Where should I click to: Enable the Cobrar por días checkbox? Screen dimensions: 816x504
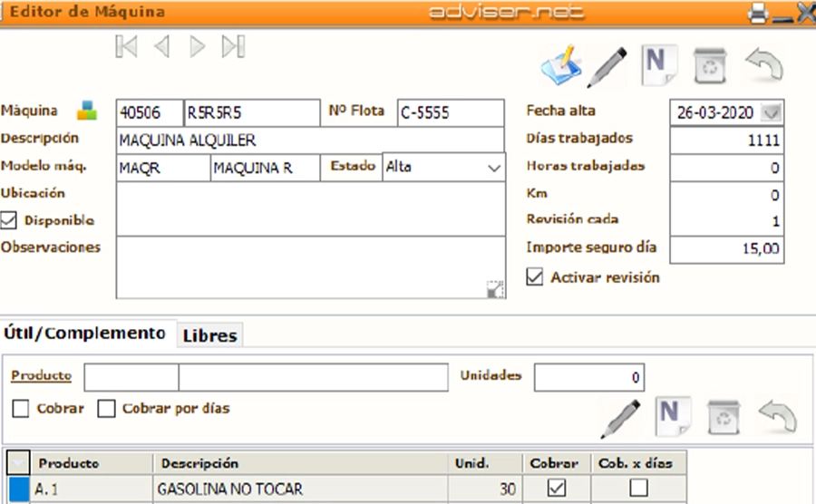(x=107, y=409)
